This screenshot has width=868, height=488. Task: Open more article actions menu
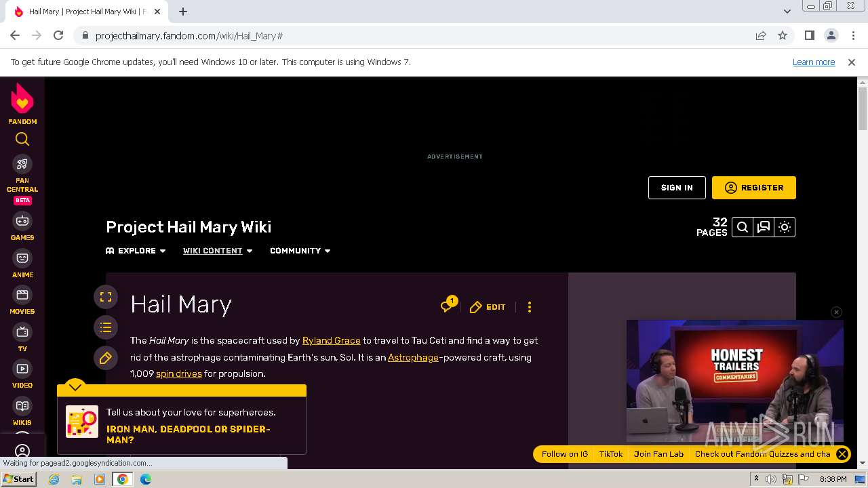click(x=530, y=307)
